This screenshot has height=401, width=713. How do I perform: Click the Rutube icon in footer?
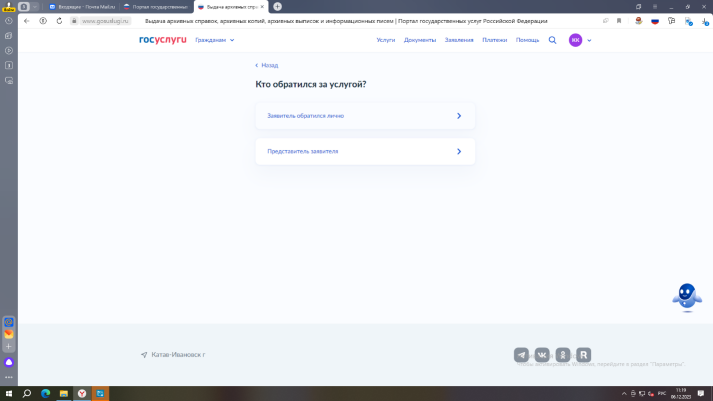(584, 354)
